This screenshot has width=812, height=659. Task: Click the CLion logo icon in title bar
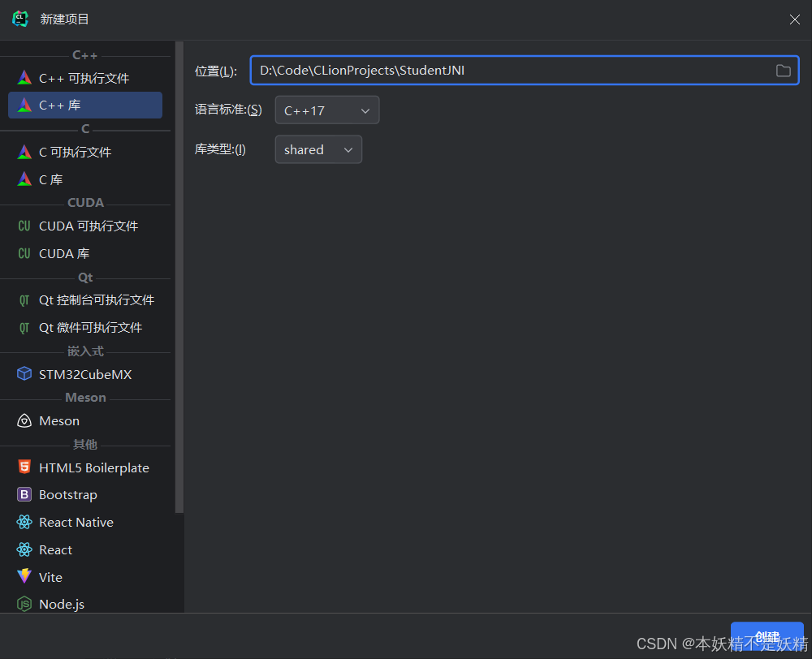coord(20,19)
